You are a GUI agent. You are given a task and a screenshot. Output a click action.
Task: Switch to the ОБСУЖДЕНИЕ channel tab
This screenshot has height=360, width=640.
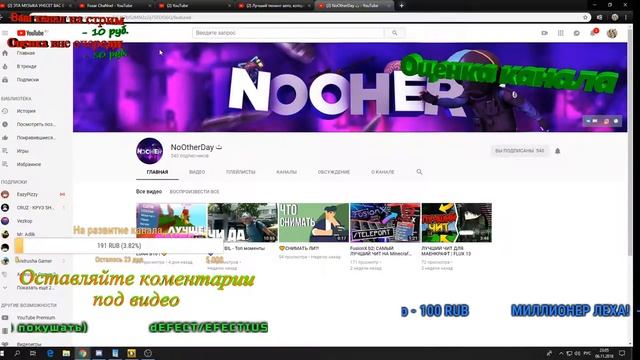(333, 172)
